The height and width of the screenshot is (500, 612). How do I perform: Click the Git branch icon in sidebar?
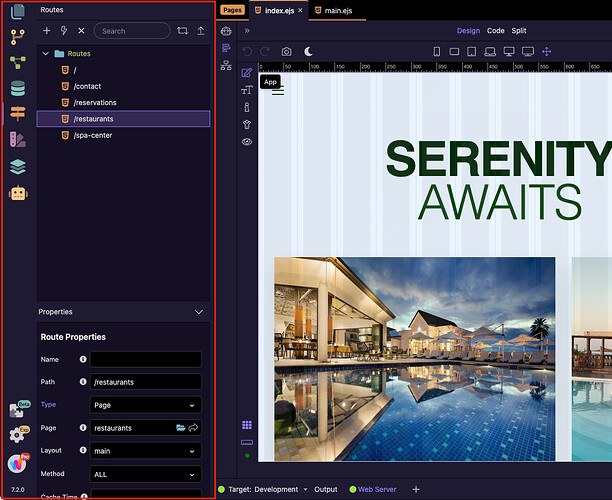click(x=17, y=37)
